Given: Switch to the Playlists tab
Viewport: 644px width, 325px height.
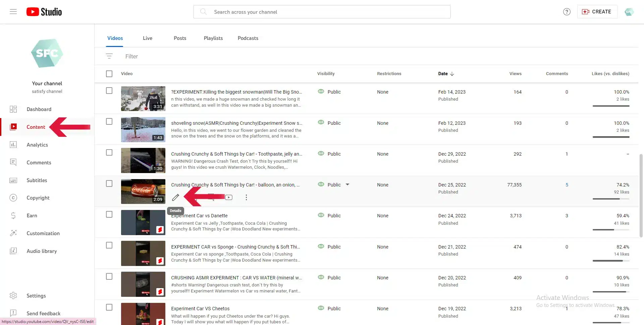Looking at the screenshot, I should pyautogui.click(x=213, y=38).
